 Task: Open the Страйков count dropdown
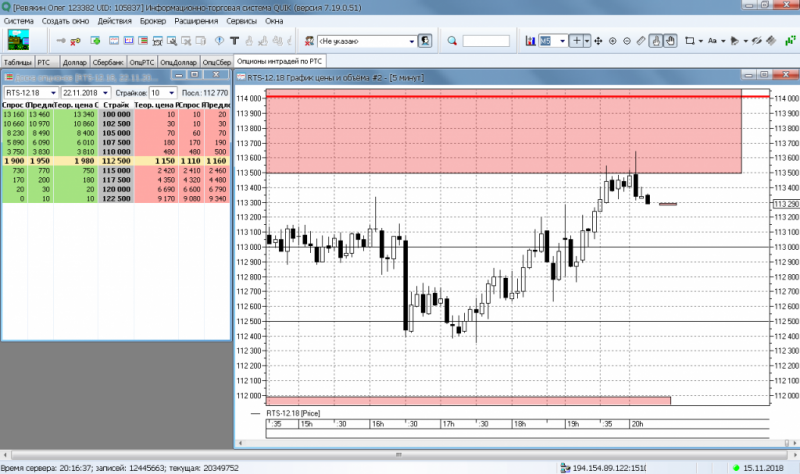coord(171,93)
